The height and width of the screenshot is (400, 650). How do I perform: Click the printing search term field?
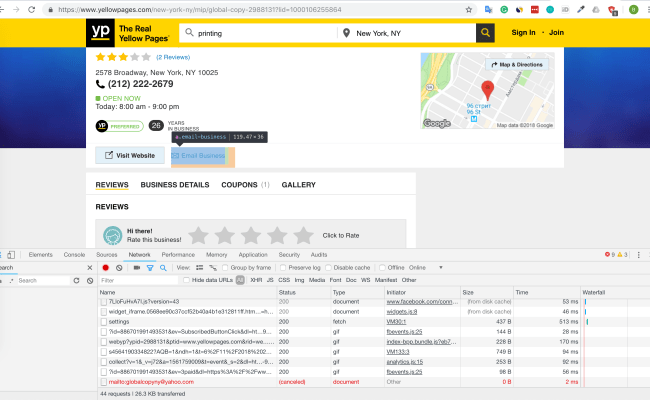pos(258,33)
